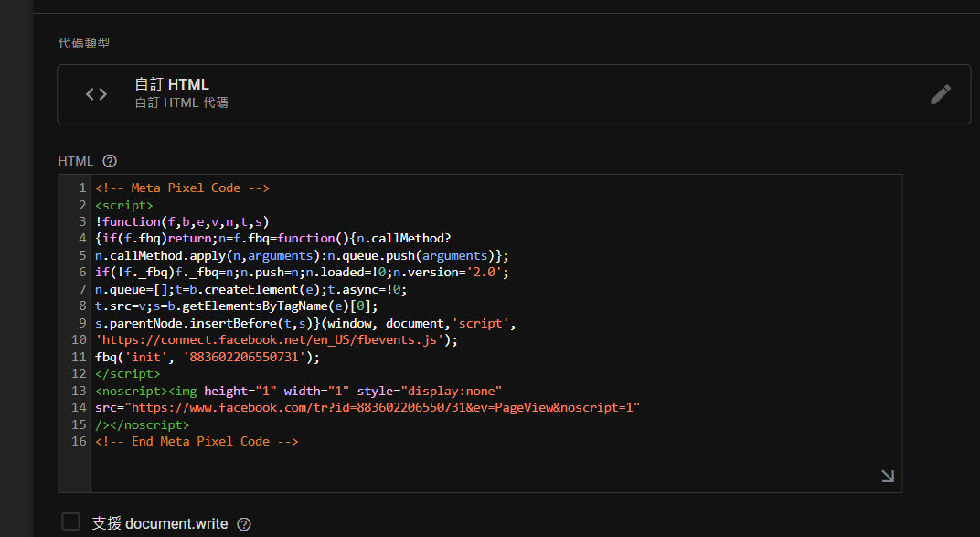Click the line containing n.version='2.0'
This screenshot has width=980, height=537.
pyautogui.click(x=302, y=273)
